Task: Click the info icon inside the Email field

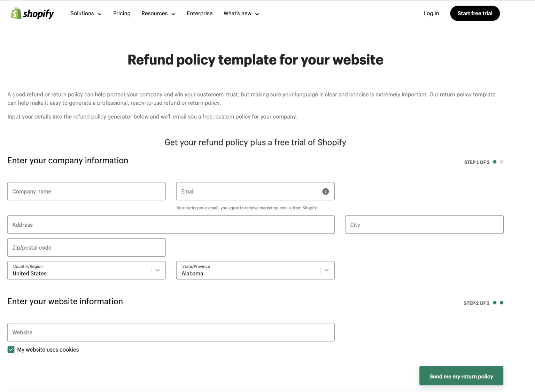Action: click(x=325, y=191)
